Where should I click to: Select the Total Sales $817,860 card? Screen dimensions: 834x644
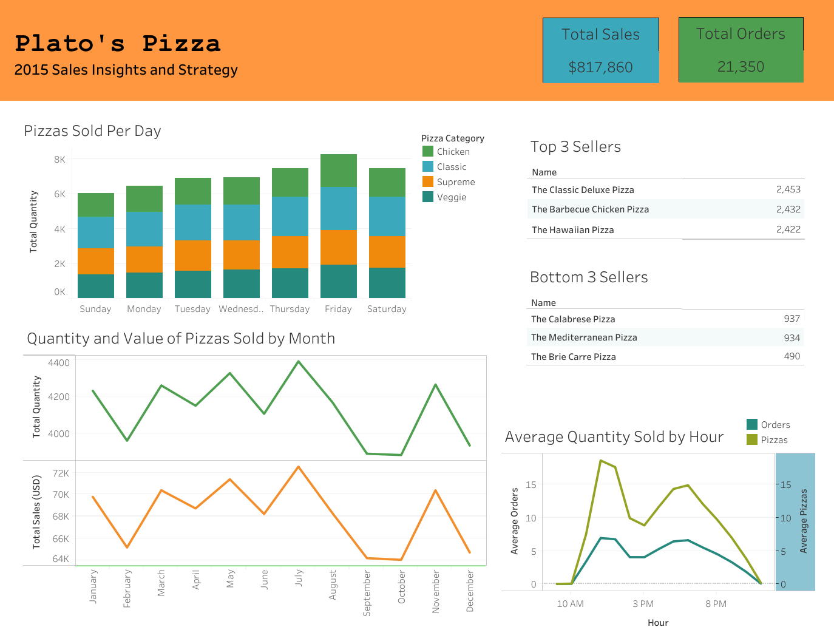[601, 50]
